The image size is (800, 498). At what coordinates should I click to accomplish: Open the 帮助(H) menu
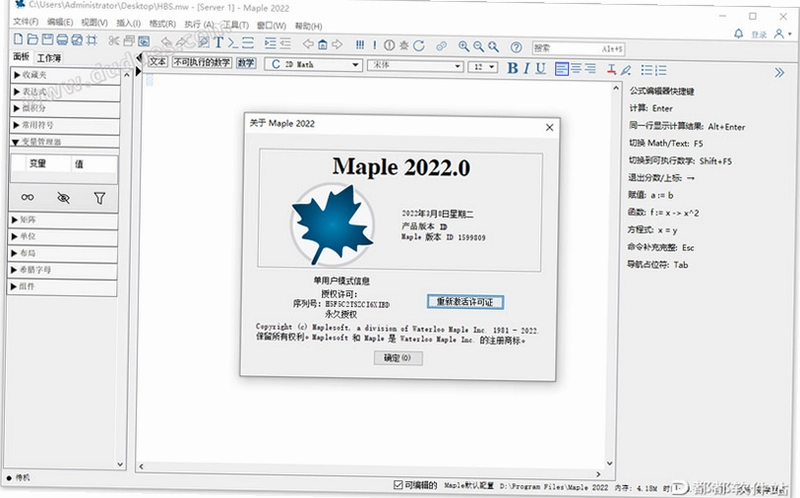coord(309,26)
